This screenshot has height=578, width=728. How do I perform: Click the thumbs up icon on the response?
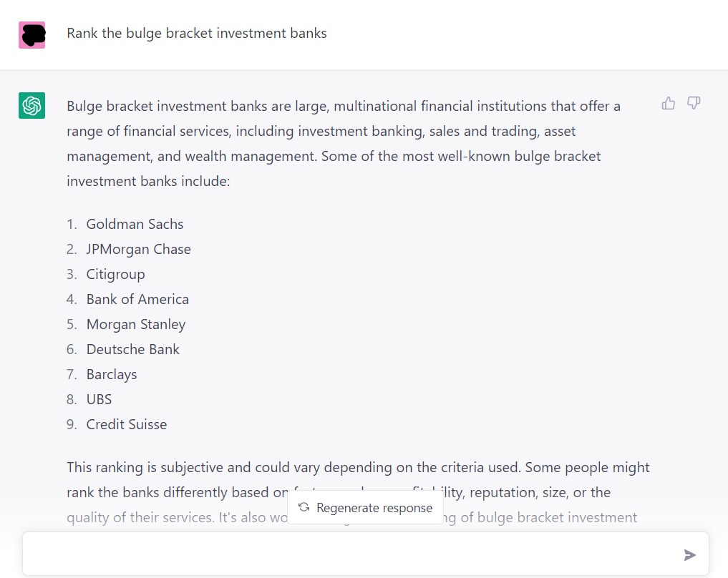[669, 104]
